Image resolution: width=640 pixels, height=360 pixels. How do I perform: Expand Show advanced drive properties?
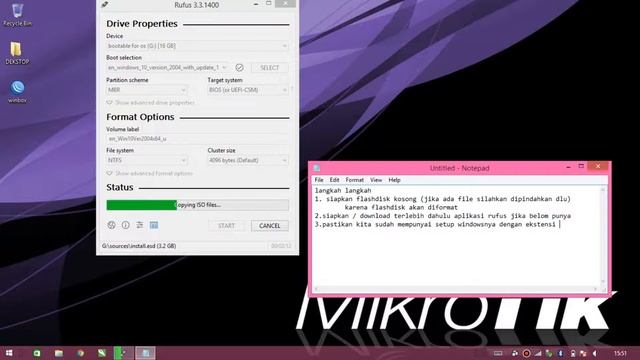151,102
